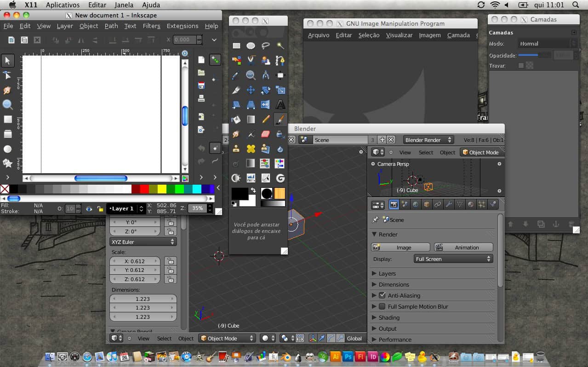The width and height of the screenshot is (588, 367).
Task: Select the Inkscape Star tool
Action: pyautogui.click(x=8, y=163)
